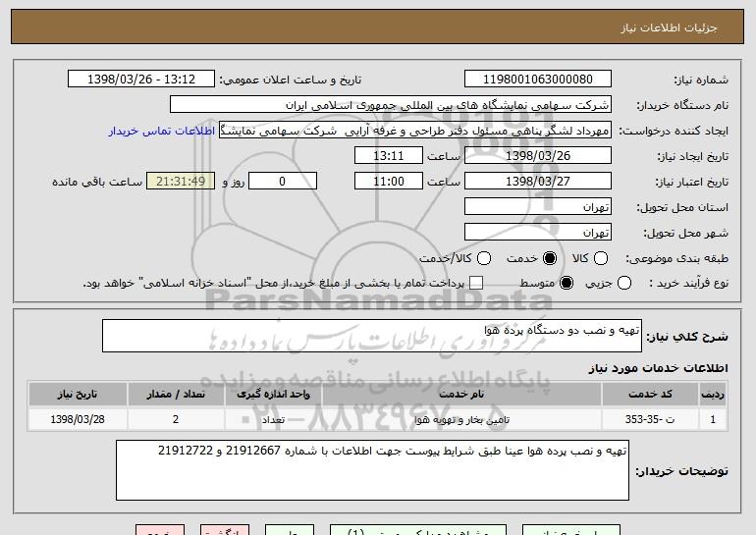Click the کد خدمت column header

pyautogui.click(x=650, y=395)
